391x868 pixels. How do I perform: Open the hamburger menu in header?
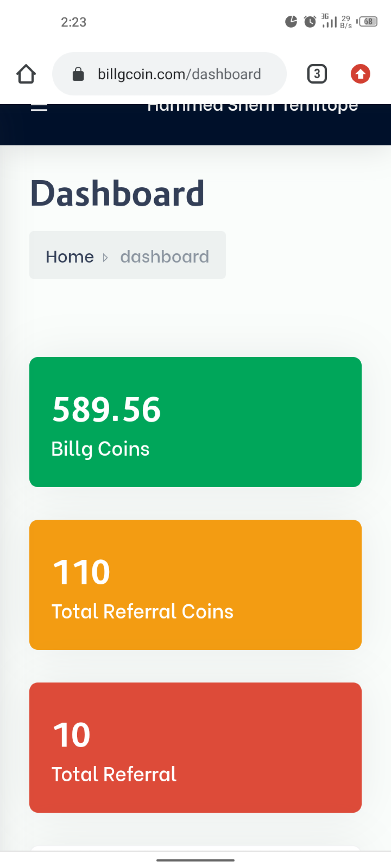click(39, 107)
